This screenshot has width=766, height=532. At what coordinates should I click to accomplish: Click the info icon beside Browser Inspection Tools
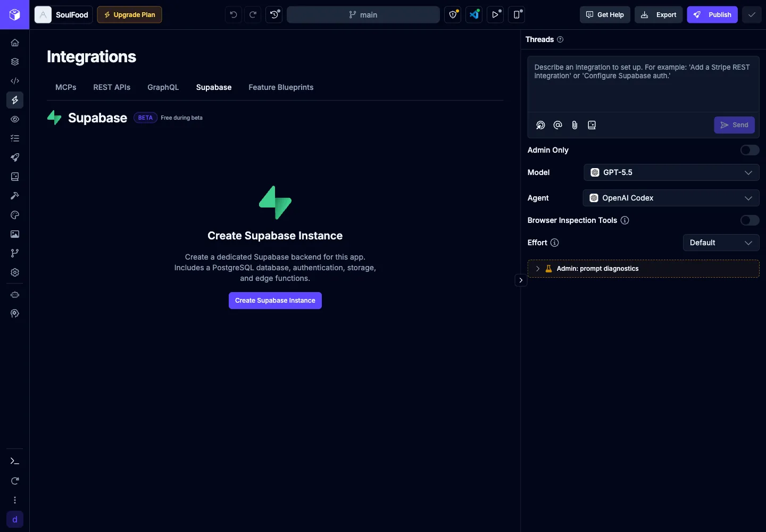pos(625,220)
